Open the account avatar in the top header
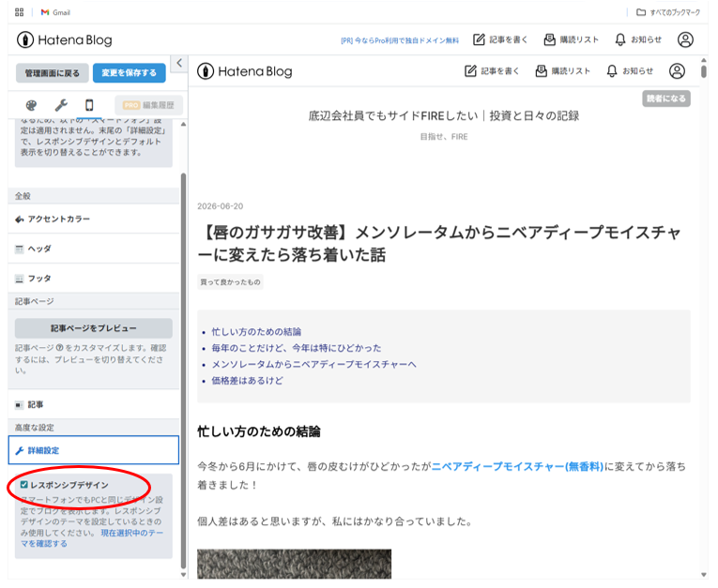 (685, 39)
